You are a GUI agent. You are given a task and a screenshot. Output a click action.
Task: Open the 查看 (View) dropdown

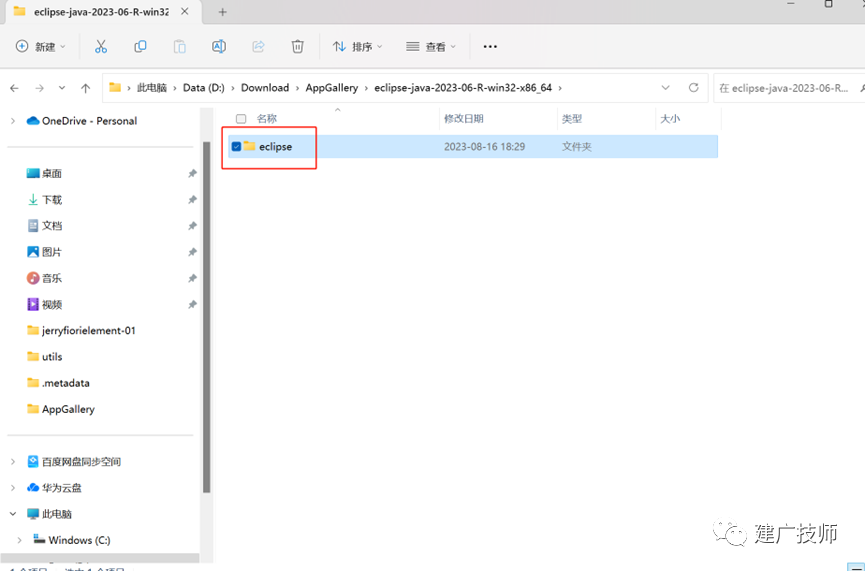[431, 47]
